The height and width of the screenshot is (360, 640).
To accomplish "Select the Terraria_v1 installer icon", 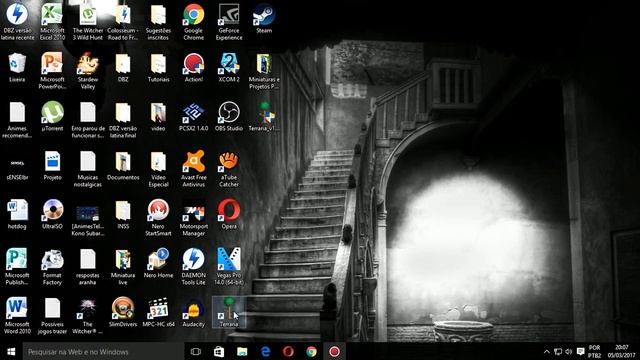I will 264,117.
